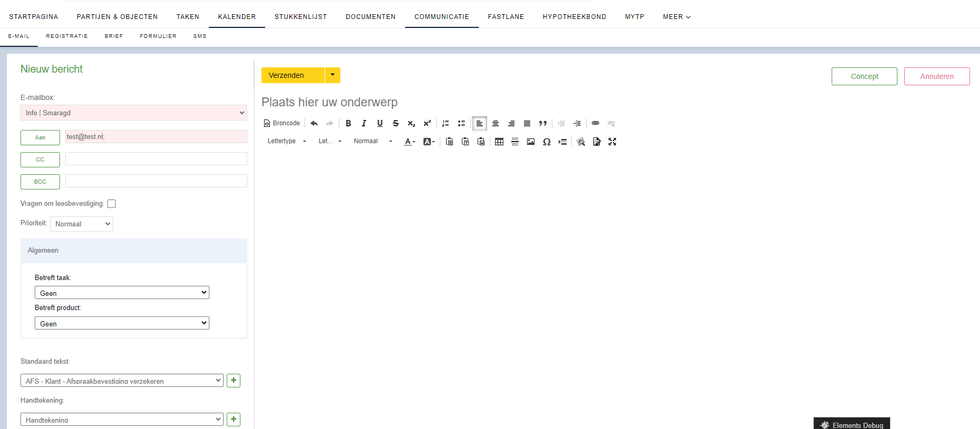This screenshot has height=429, width=980.
Task: Paste as plain text
Action: [465, 142]
